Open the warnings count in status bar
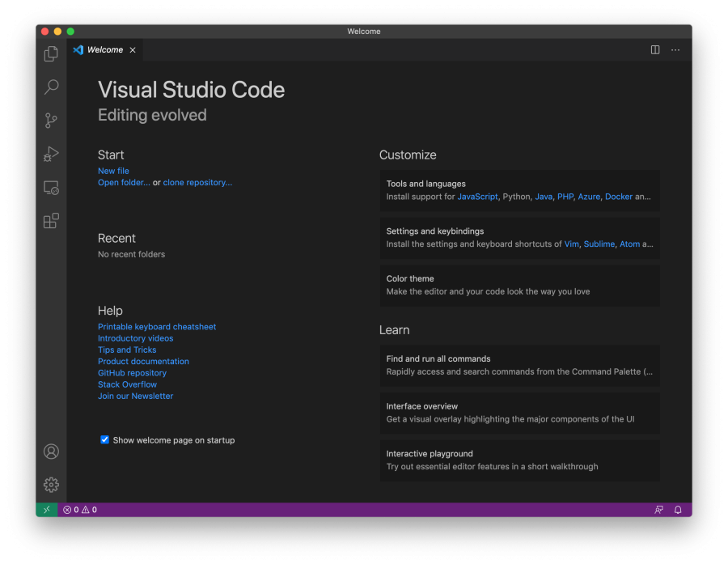728x564 pixels. click(x=90, y=510)
